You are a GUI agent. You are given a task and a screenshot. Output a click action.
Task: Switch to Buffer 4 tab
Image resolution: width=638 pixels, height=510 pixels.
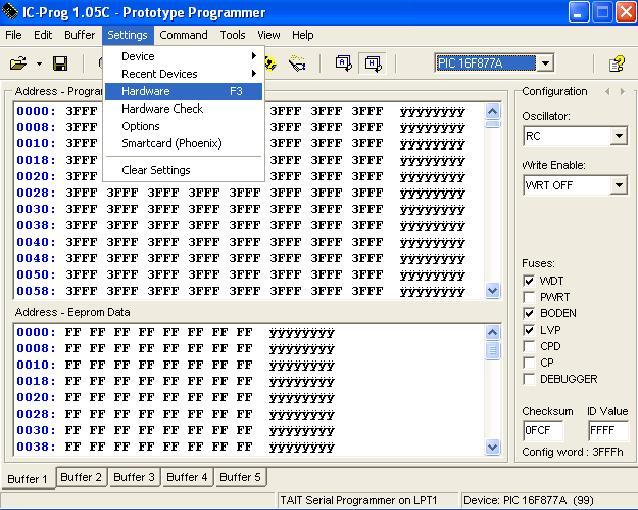click(187, 477)
